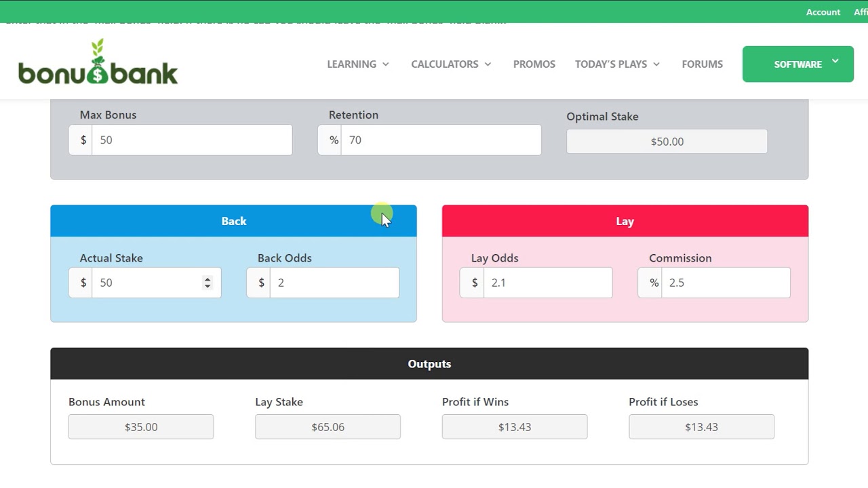Click the Optimal Stake label
The height and width of the screenshot is (488, 868).
[602, 117]
